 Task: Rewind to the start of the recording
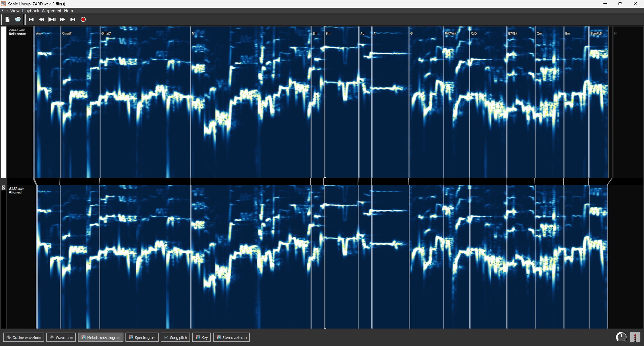[x=31, y=19]
